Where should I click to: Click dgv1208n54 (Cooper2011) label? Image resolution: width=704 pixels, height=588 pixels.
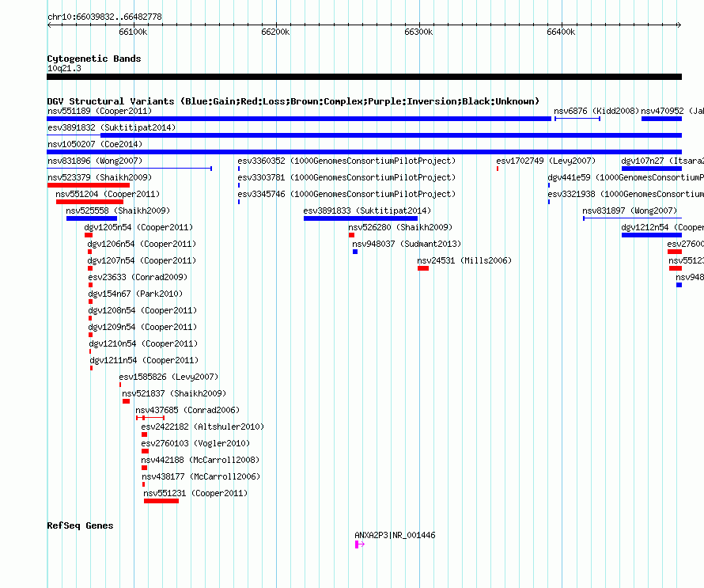click(x=142, y=310)
